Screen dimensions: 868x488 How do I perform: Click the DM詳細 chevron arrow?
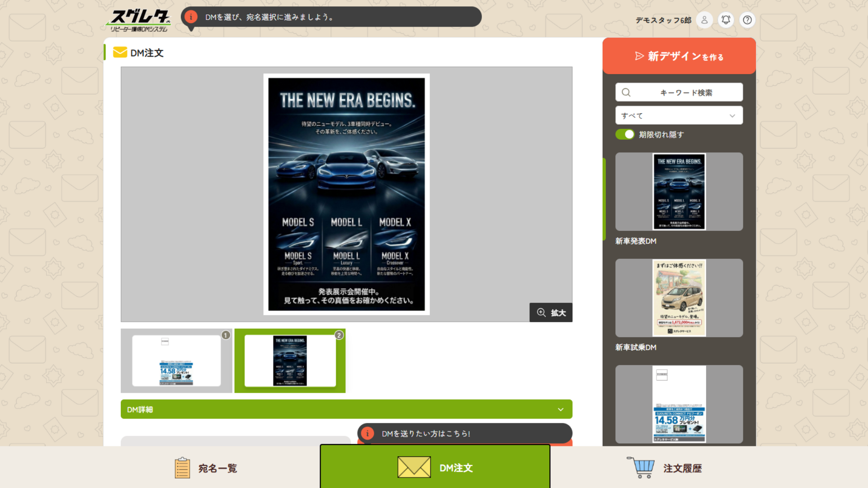click(561, 409)
